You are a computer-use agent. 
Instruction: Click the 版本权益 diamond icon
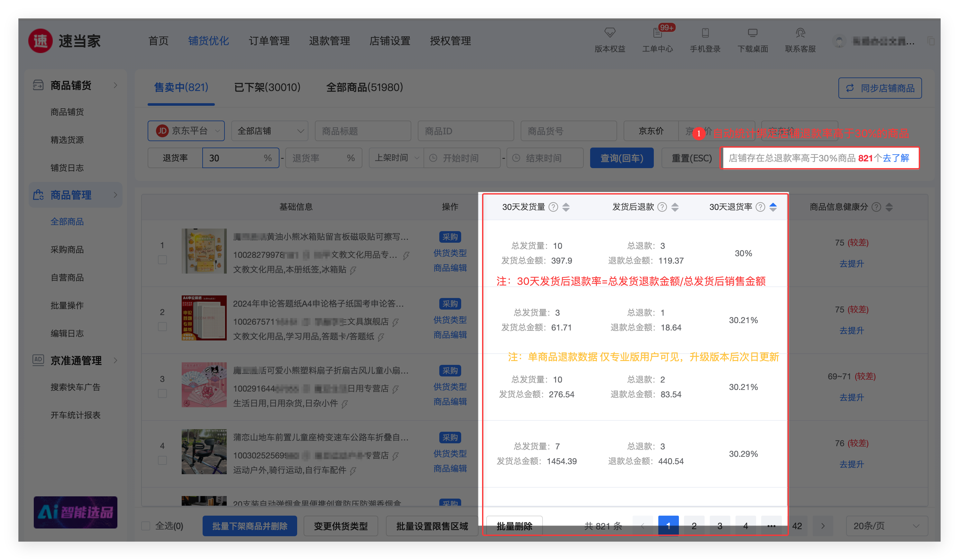point(610,33)
